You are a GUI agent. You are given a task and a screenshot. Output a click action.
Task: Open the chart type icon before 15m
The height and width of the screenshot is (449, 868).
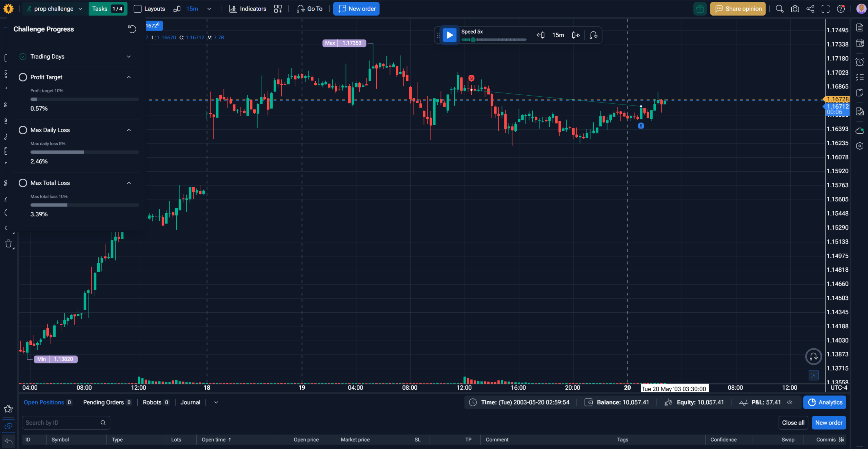click(x=177, y=9)
